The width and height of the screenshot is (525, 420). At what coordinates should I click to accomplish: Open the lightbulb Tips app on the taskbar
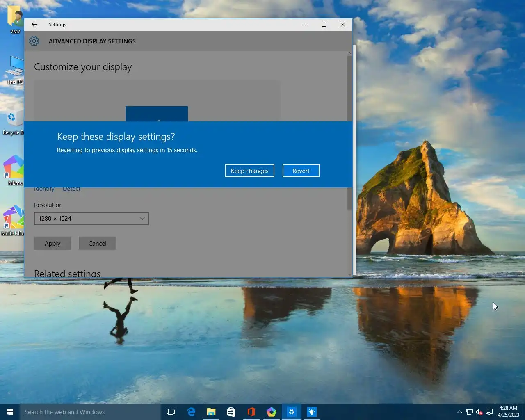[312, 412]
